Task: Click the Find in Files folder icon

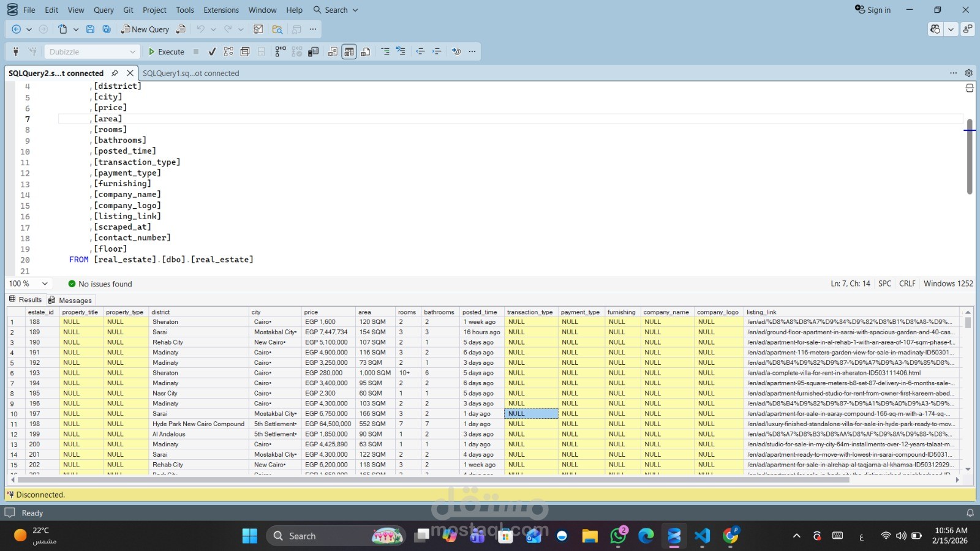Action: [277, 29]
